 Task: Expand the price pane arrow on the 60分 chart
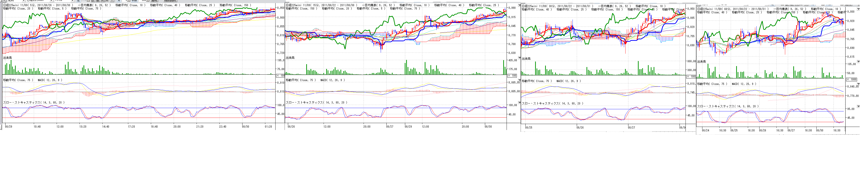click(x=858, y=10)
